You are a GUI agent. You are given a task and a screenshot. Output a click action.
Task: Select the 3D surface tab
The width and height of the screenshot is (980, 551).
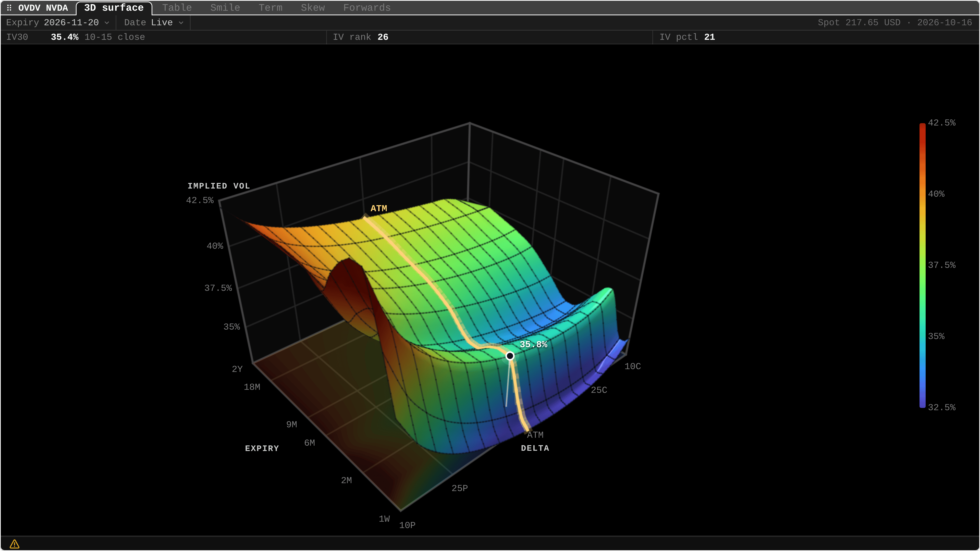(114, 8)
